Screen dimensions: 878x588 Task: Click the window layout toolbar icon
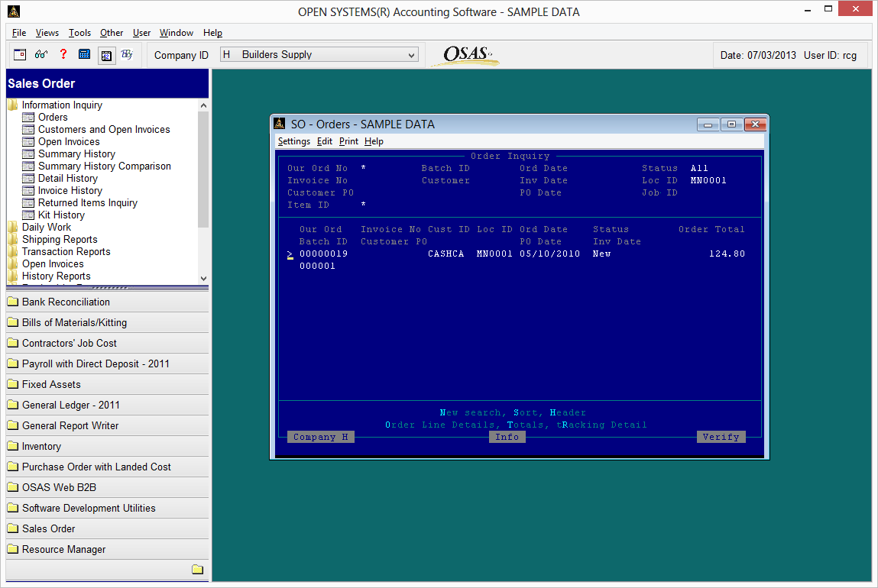tap(20, 54)
